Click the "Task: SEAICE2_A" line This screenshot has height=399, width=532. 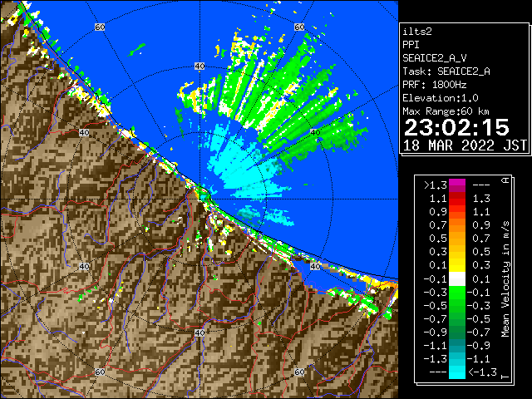pos(446,71)
